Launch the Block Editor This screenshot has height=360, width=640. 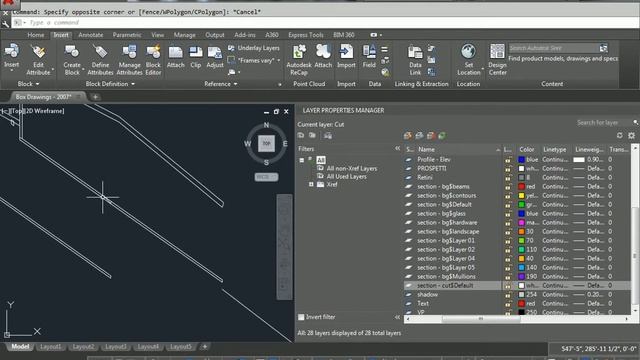[153, 60]
